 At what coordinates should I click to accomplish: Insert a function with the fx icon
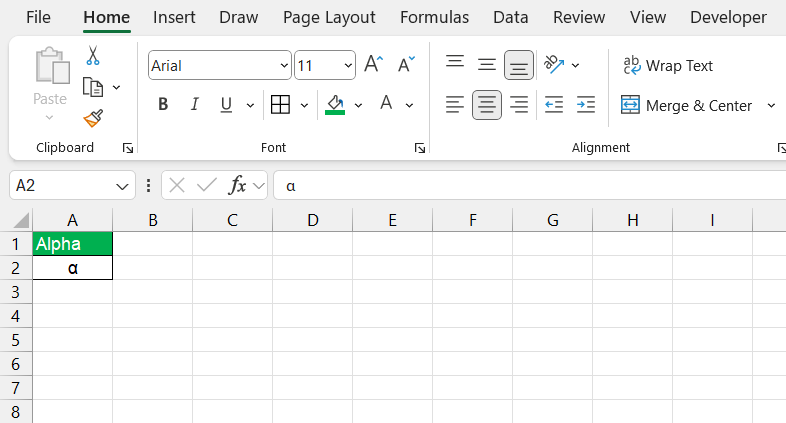[x=237, y=185]
